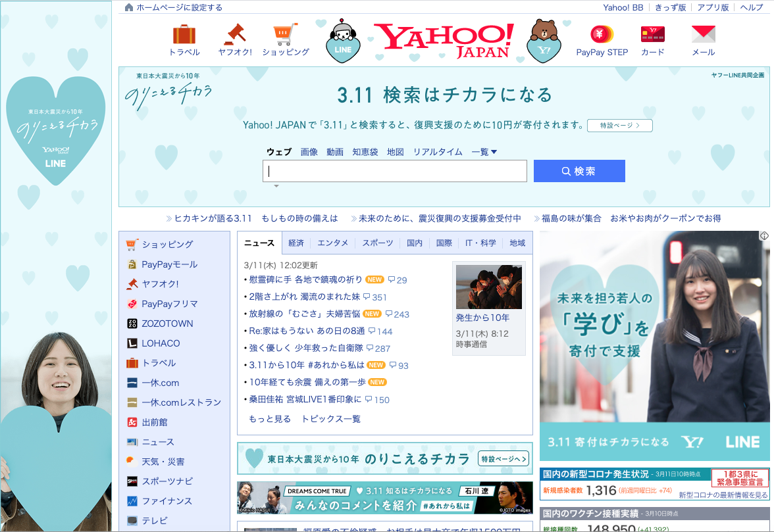This screenshot has width=774, height=532.
Task: Switch to the 経済 news tab
Action: coord(296,243)
